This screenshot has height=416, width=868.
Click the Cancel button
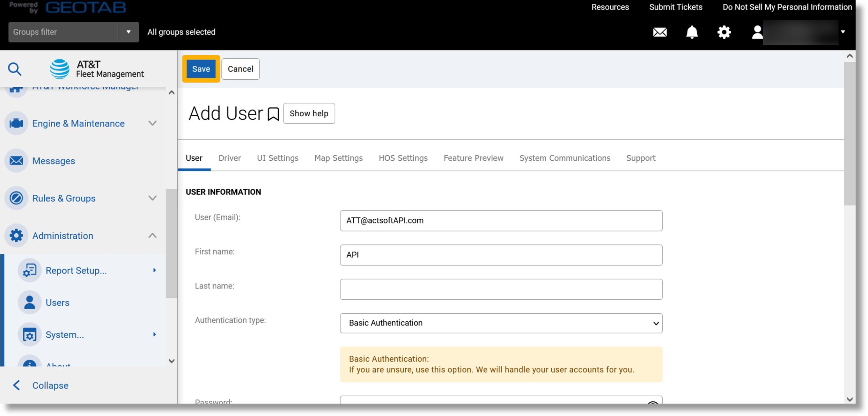(240, 69)
